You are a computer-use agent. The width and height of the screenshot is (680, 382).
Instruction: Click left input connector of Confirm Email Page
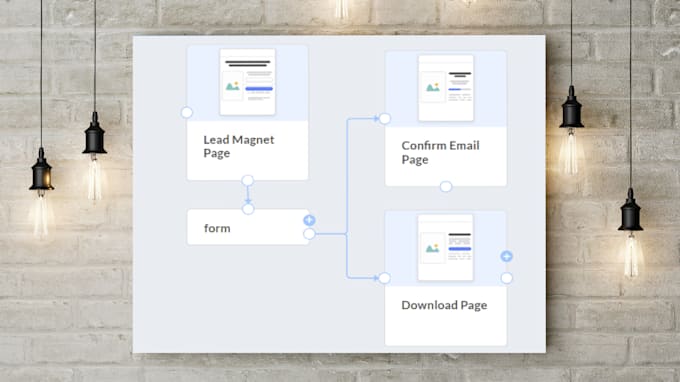(385, 118)
